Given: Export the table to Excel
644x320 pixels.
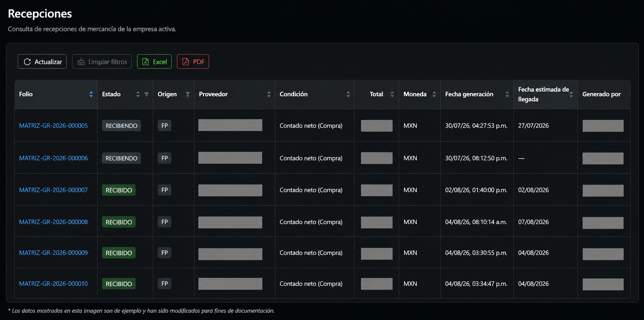Looking at the screenshot, I should point(154,62).
